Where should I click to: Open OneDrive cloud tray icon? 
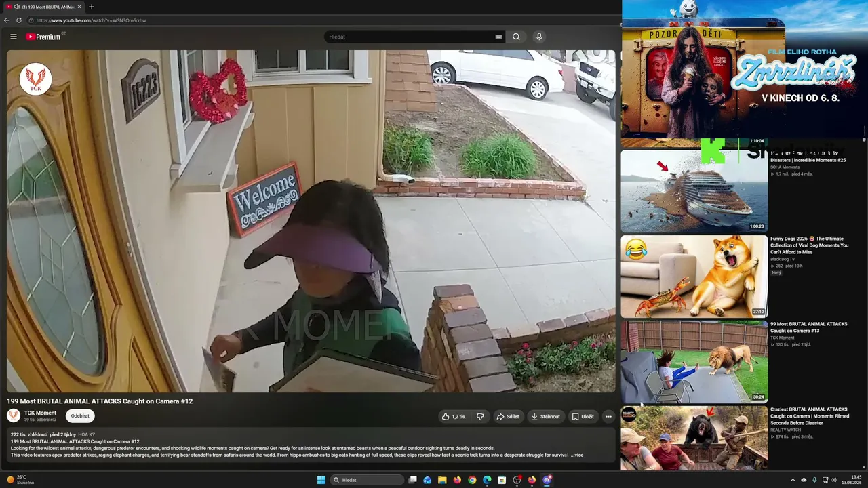coord(804,480)
